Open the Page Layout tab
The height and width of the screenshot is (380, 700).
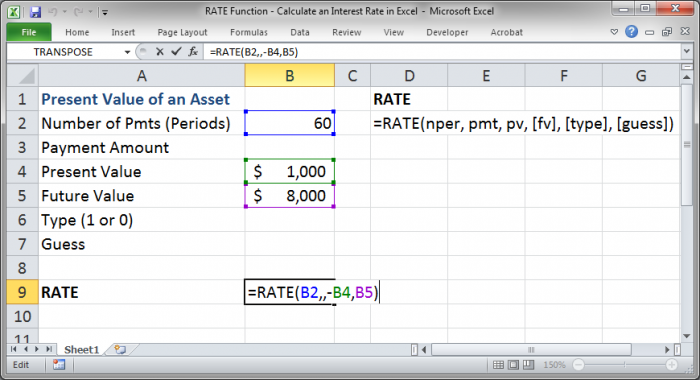click(182, 32)
